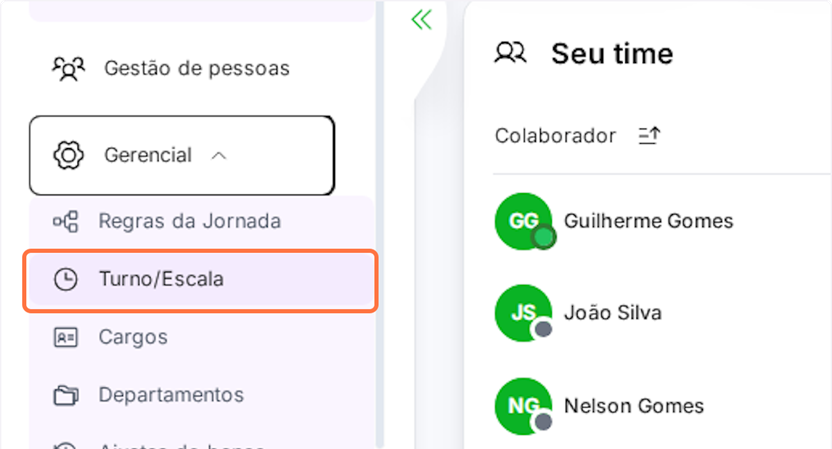Click the Regras da Jornada flow icon

[66, 222]
